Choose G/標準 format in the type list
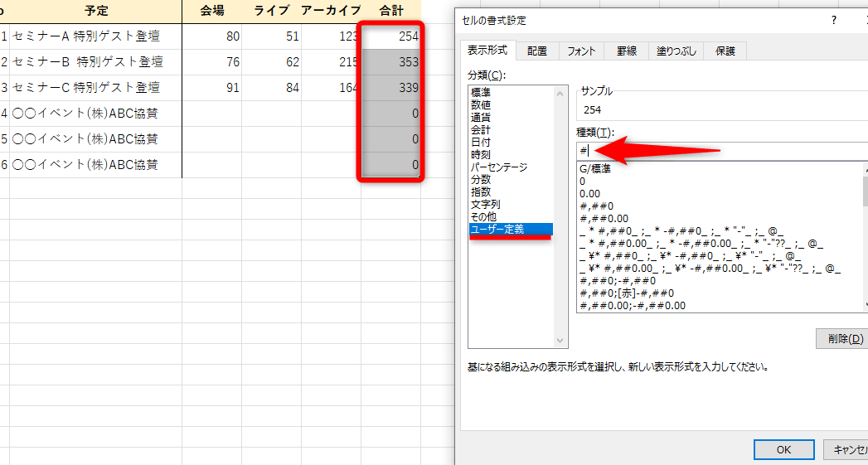868x465 pixels. [594, 169]
